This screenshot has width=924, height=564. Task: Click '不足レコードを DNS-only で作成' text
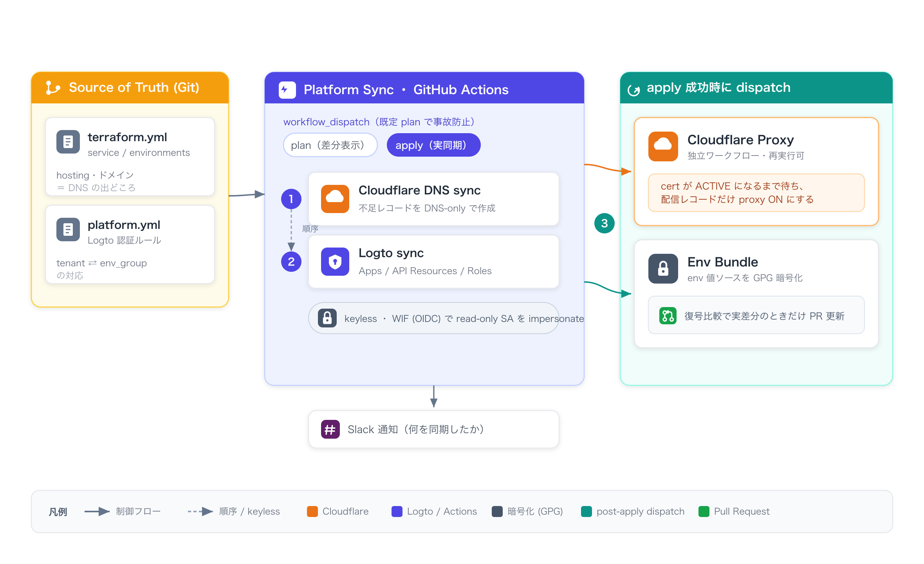[x=427, y=208]
